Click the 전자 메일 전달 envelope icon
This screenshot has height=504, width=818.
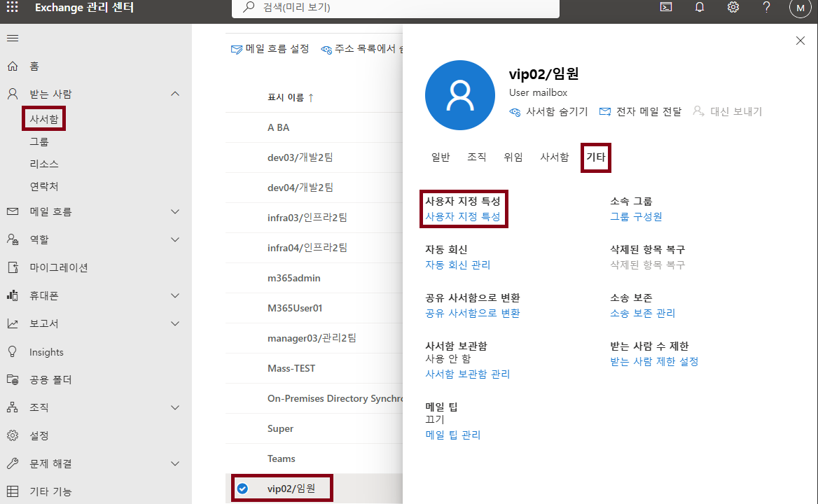pos(605,111)
